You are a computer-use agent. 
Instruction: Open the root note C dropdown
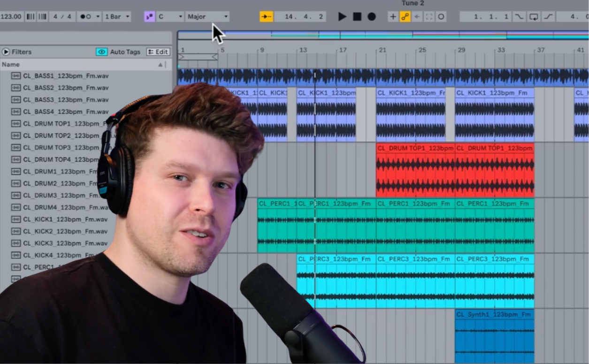[170, 16]
